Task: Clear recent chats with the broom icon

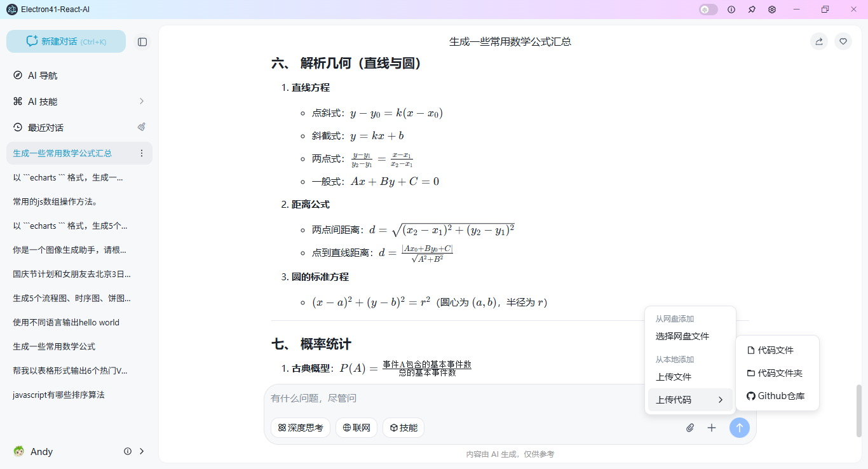Action: (x=142, y=127)
